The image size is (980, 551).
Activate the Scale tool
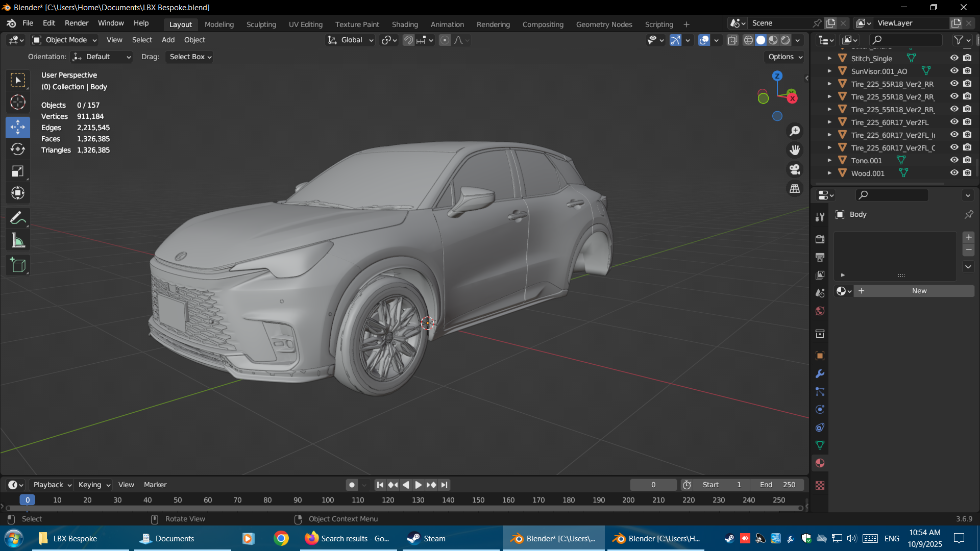18,171
